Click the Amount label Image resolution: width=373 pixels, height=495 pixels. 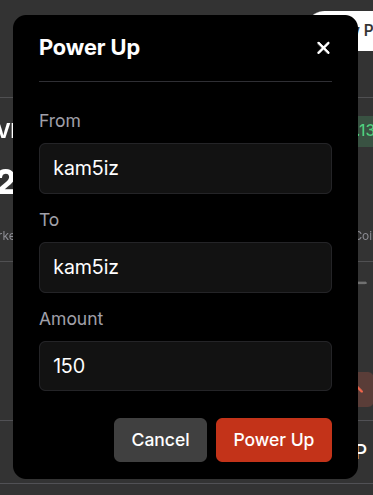(71, 319)
